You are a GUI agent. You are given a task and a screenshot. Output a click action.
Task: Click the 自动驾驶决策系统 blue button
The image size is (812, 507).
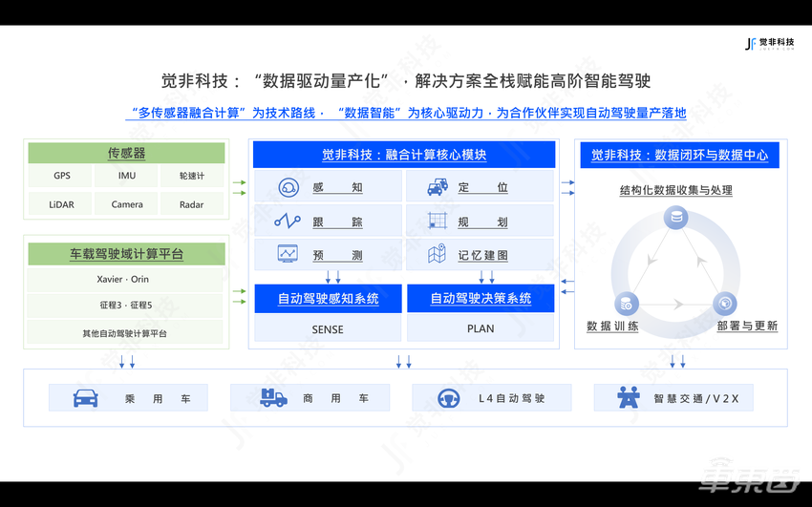click(x=481, y=299)
